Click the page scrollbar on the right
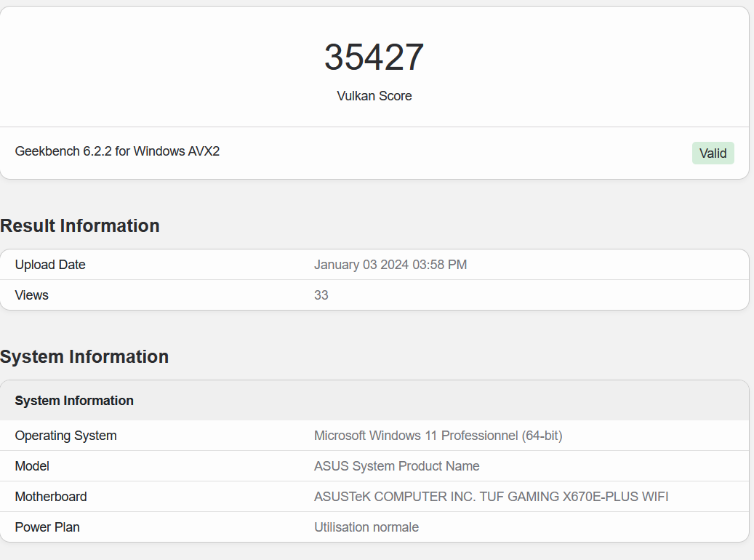 pyautogui.click(x=751, y=280)
